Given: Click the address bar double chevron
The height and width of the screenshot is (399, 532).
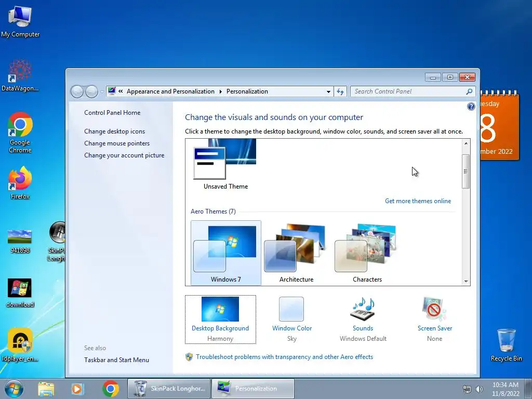Looking at the screenshot, I should pyautogui.click(x=121, y=91).
